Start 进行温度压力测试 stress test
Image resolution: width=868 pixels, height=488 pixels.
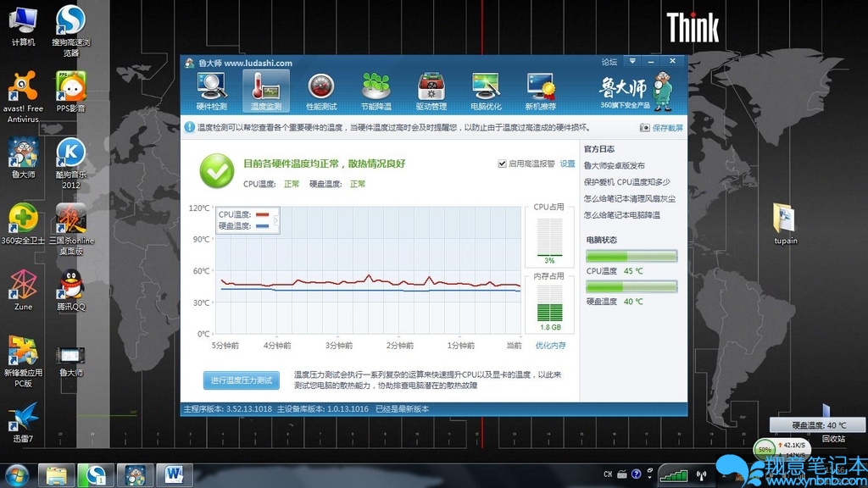(242, 380)
